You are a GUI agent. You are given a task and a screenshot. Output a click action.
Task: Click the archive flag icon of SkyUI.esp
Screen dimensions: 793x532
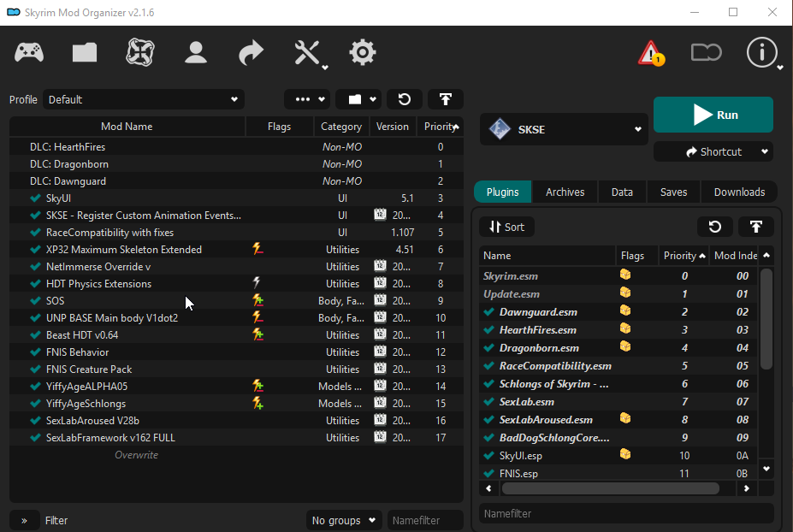(625, 454)
